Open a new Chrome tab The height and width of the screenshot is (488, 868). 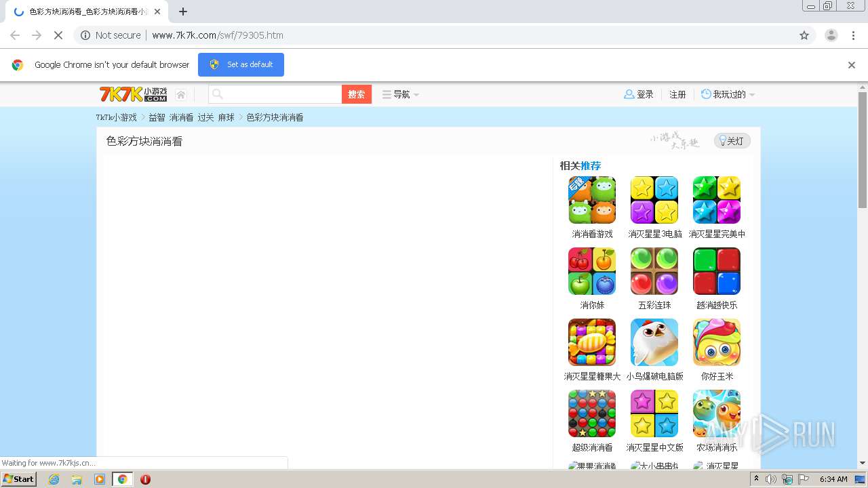183,12
